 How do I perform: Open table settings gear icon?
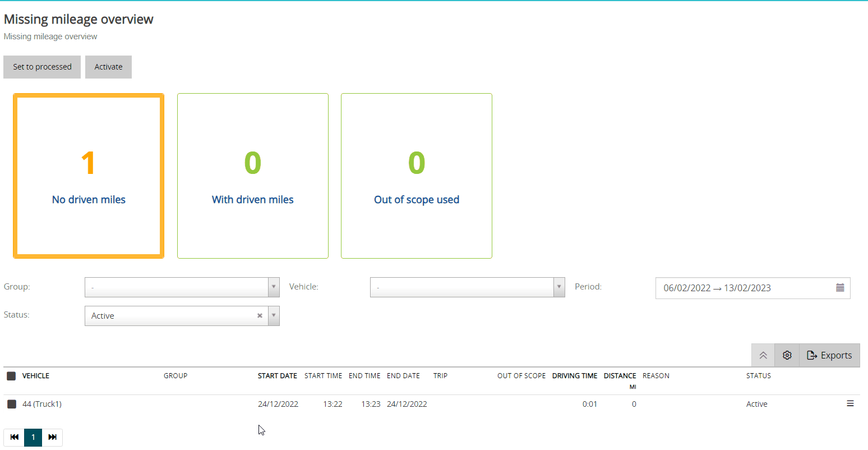pos(787,355)
